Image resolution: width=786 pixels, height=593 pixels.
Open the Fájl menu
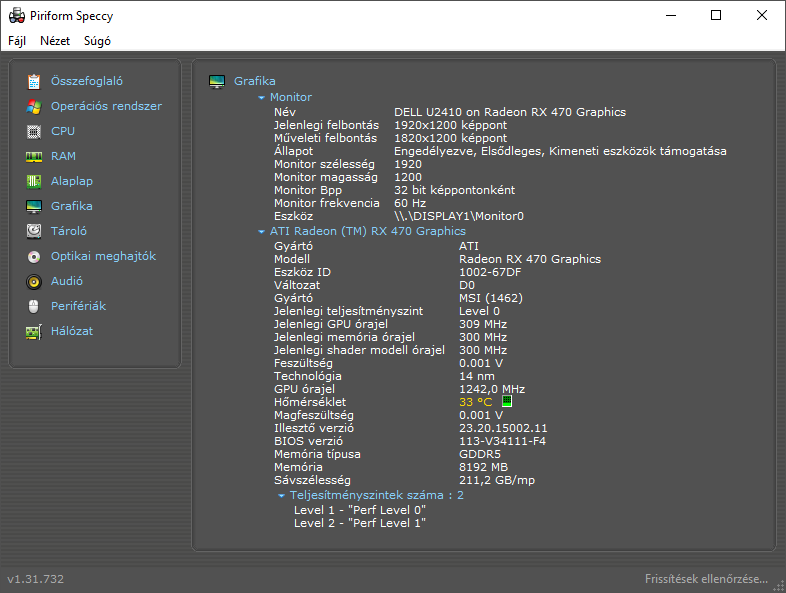click(x=17, y=41)
